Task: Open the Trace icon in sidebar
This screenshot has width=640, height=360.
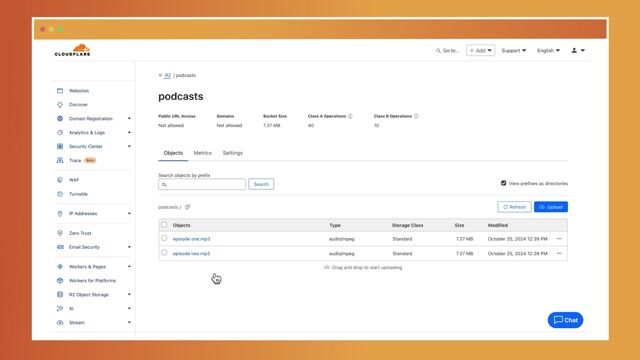Action: (x=60, y=160)
